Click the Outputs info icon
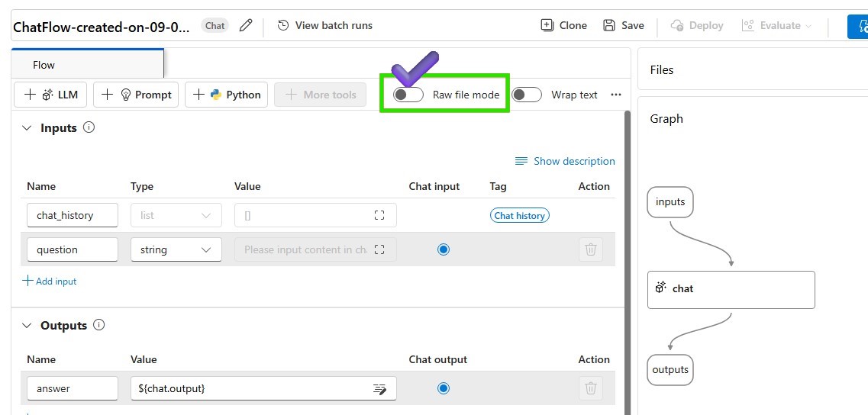Viewport: 868px width, 415px height. [98, 325]
